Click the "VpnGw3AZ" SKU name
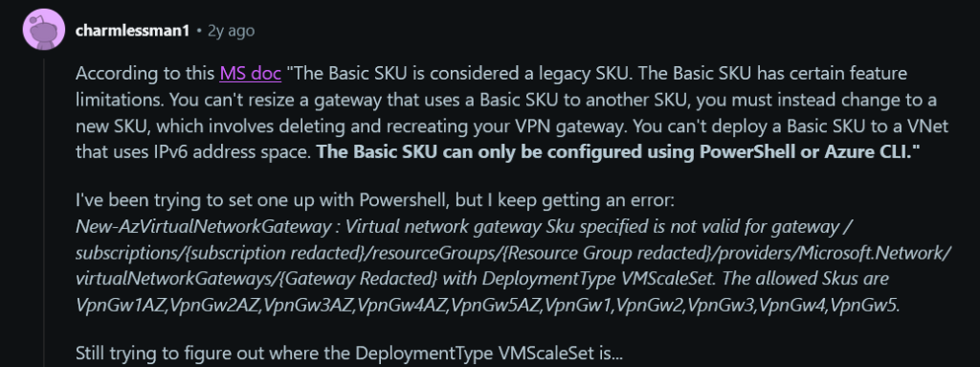 pyautogui.click(x=309, y=306)
